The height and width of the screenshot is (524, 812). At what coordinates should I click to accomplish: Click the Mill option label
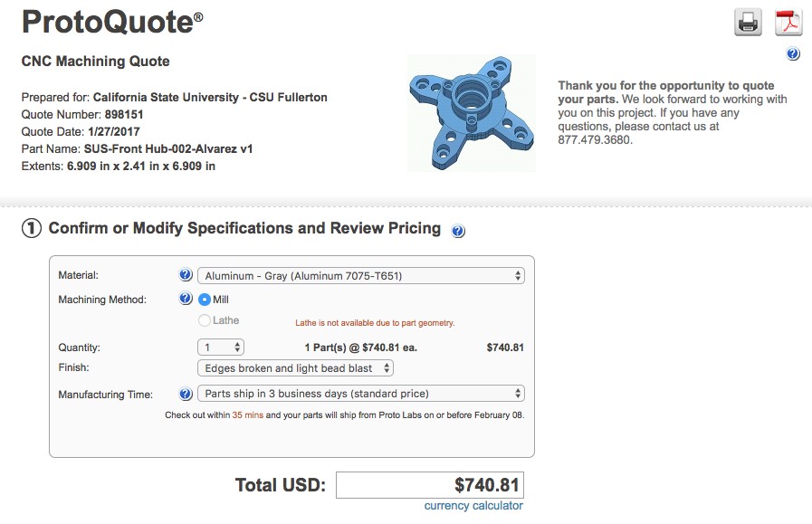(x=221, y=300)
